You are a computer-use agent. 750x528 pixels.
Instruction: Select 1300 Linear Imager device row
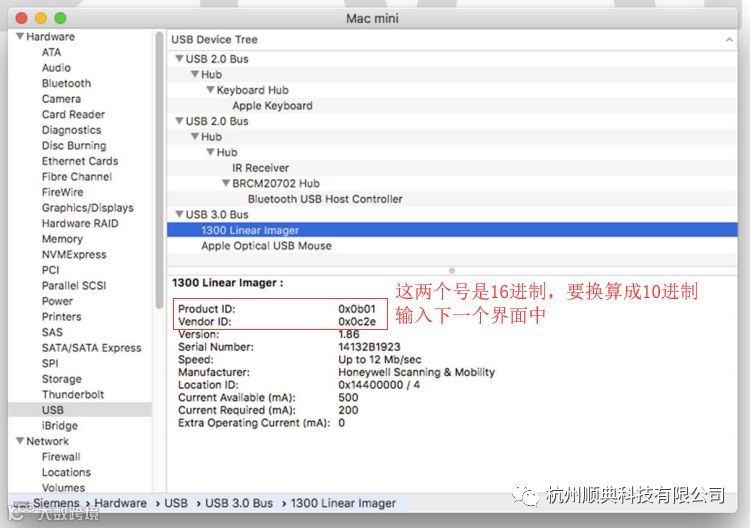tap(452, 230)
